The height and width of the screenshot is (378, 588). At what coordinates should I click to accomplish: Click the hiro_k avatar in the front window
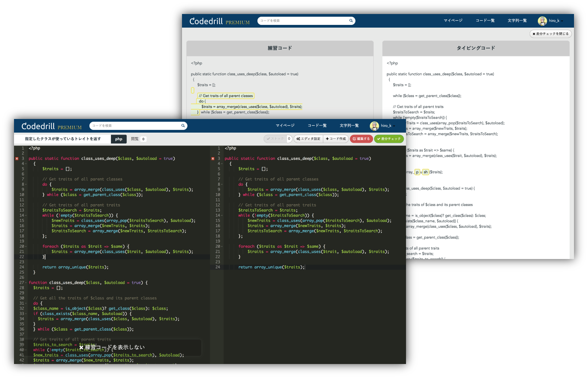click(x=374, y=126)
